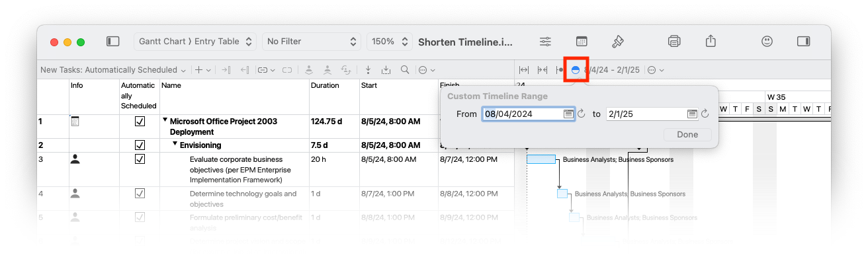This screenshot has height=259, width=868.
Task: Click the unlink tasks icon
Action: (287, 69)
